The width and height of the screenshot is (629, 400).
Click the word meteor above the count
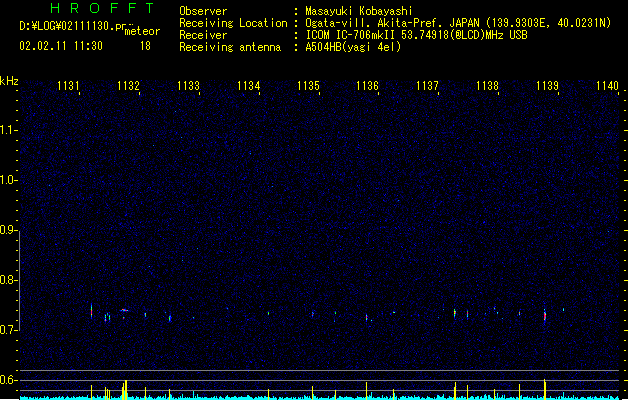pyautogui.click(x=142, y=31)
